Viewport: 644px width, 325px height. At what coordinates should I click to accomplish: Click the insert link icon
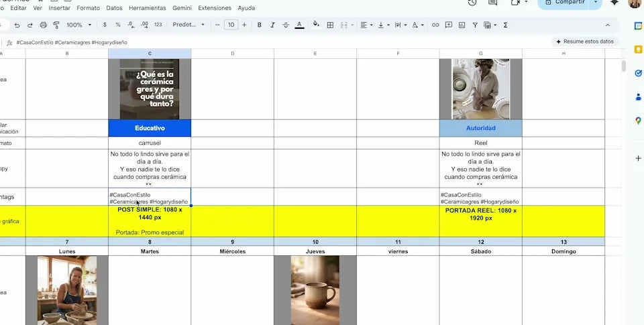pos(435,25)
